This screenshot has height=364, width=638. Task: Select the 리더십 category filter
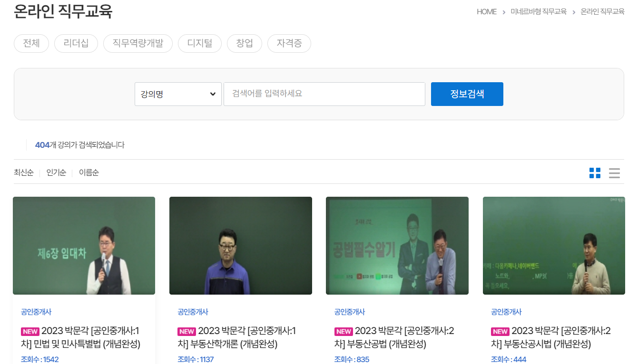coord(76,43)
